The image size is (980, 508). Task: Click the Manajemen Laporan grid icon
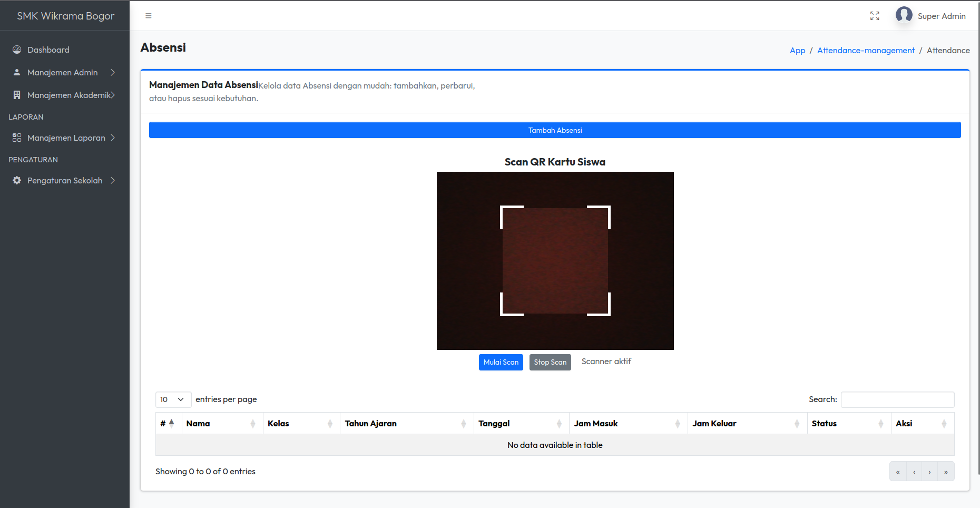pyautogui.click(x=17, y=138)
